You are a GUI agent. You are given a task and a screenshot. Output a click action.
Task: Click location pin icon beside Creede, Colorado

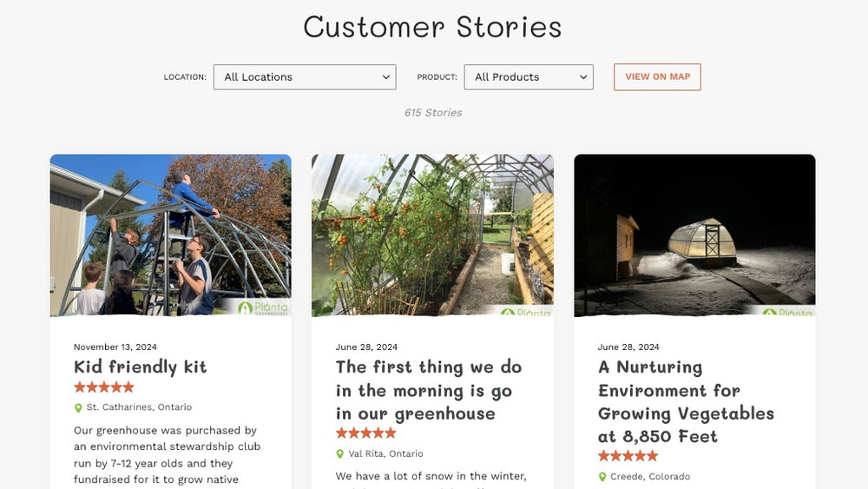coord(602,477)
